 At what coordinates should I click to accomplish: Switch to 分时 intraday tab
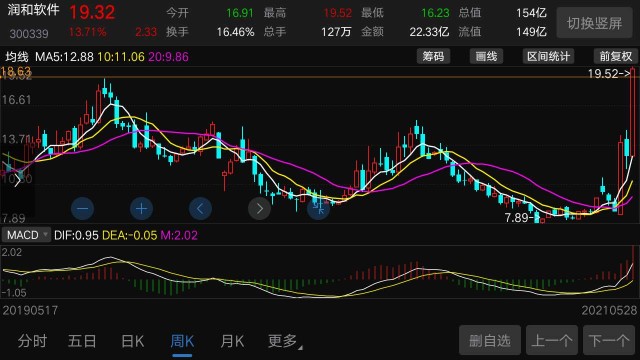(x=32, y=341)
